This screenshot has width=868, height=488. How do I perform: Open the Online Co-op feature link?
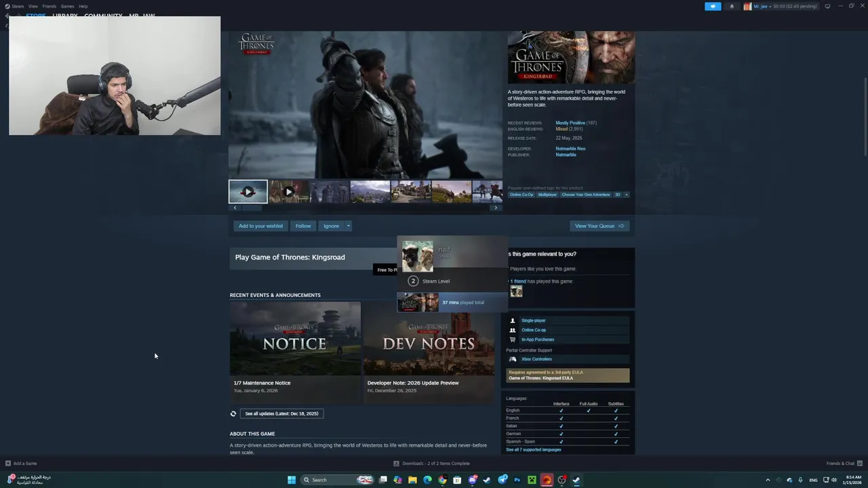tap(533, 330)
